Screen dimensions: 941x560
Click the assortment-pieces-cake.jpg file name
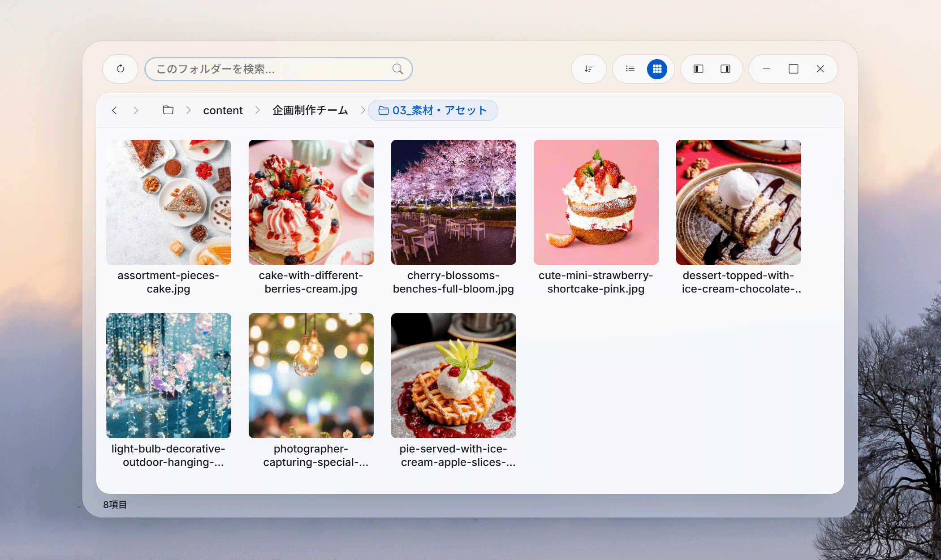(x=168, y=282)
